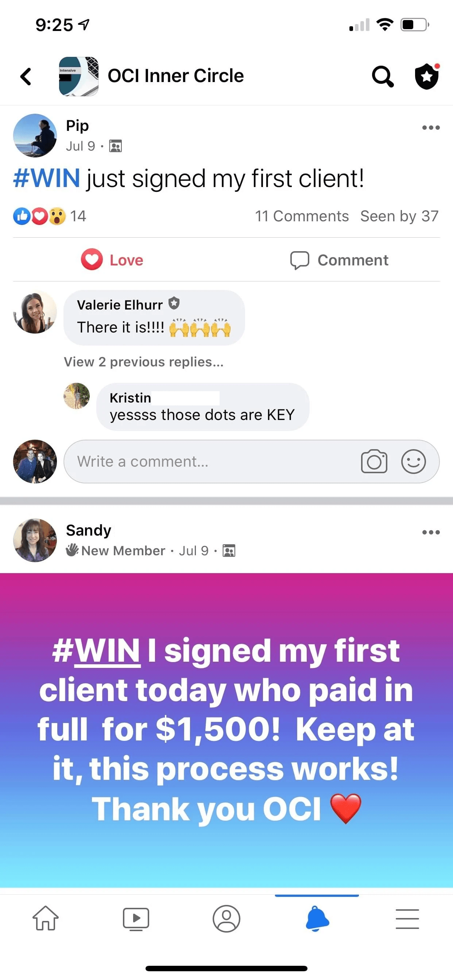453x980 pixels.
Task: Open the Watch video tab icon
Action: [x=136, y=919]
